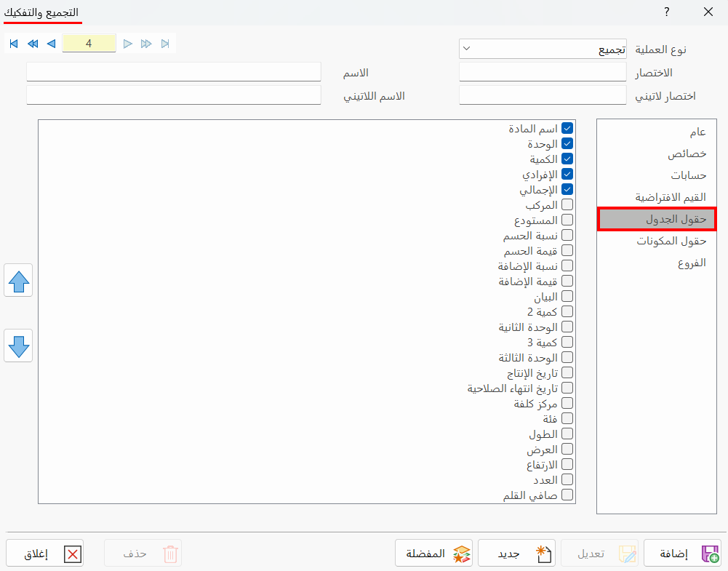Click the تعديل button

pyautogui.click(x=599, y=553)
